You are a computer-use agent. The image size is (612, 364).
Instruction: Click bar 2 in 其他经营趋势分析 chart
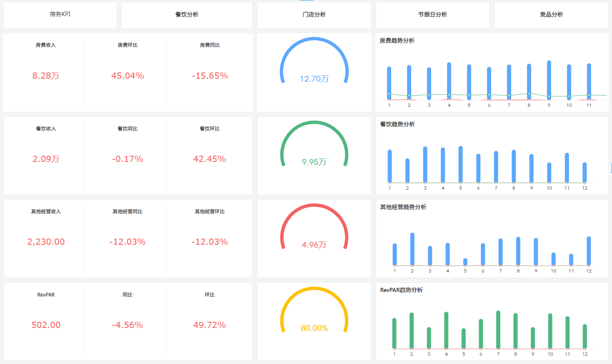[x=412, y=249]
